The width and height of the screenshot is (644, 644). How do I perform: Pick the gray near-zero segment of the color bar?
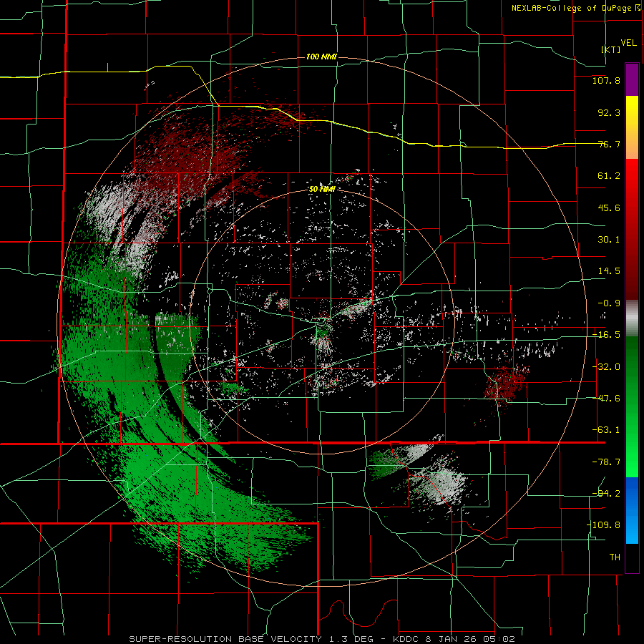tap(632, 318)
